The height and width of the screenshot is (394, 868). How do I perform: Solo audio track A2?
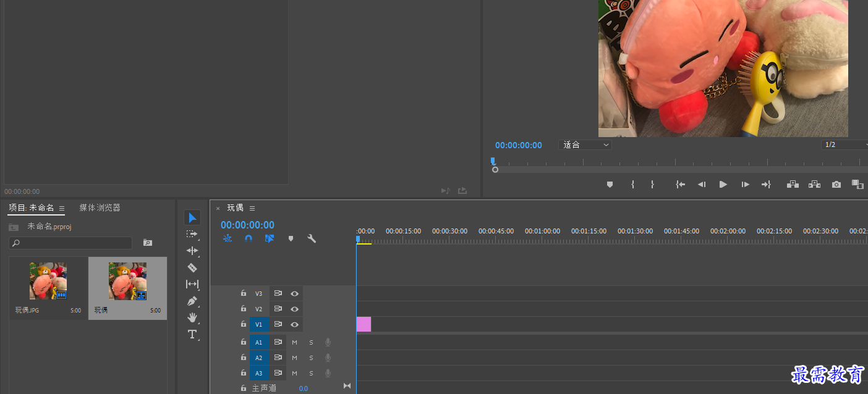point(311,358)
